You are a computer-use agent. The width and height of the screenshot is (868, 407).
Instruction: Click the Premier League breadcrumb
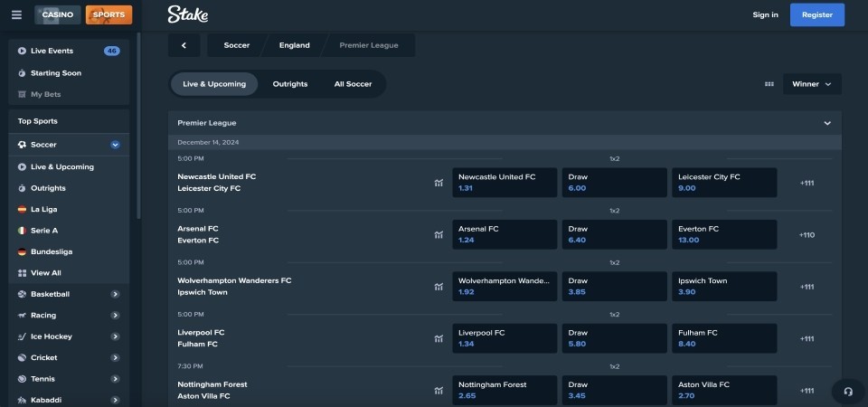369,45
